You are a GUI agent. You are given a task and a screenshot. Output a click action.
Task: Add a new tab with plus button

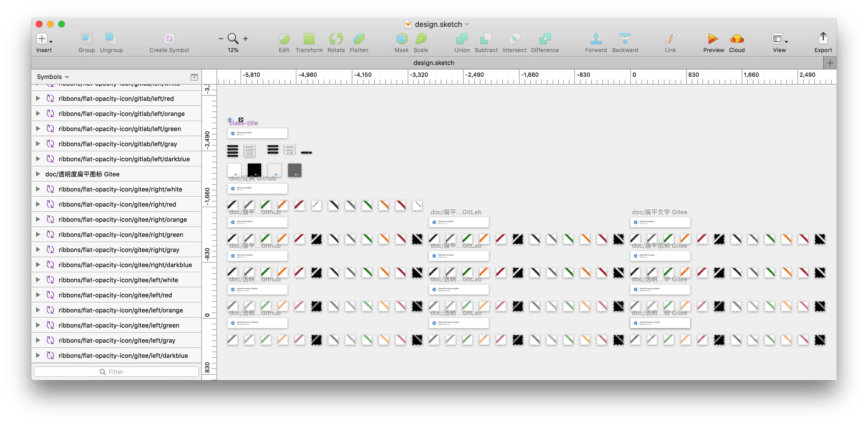pos(830,63)
